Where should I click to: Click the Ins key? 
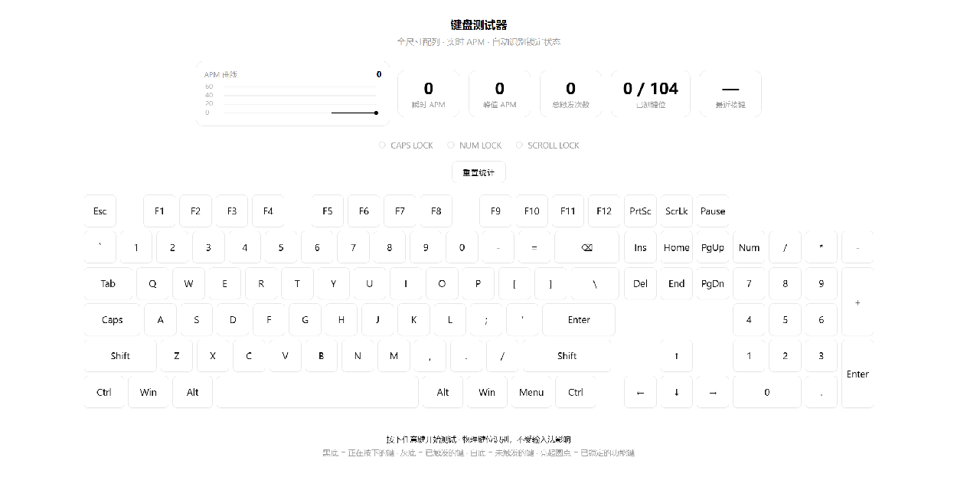(640, 247)
